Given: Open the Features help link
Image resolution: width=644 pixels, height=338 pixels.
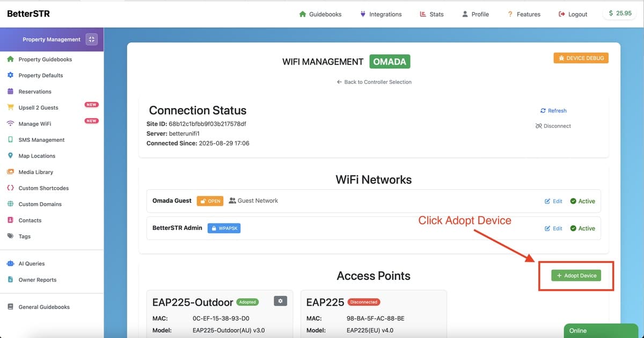Looking at the screenshot, I should [524, 14].
